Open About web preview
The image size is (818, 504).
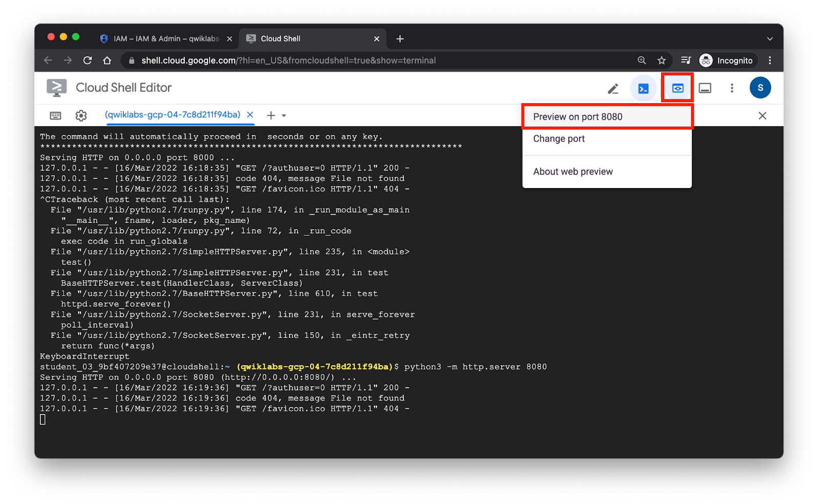click(573, 172)
